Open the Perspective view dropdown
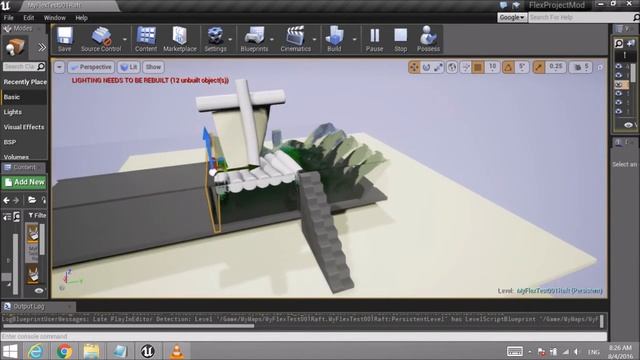640x360 pixels. click(91, 67)
